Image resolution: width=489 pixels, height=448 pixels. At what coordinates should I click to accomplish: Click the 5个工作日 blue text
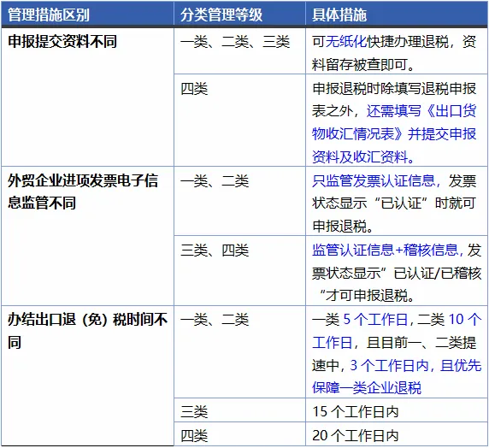[375, 319]
